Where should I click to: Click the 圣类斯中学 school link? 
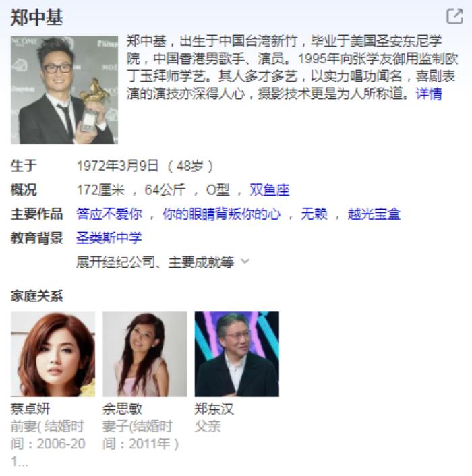click(x=109, y=238)
